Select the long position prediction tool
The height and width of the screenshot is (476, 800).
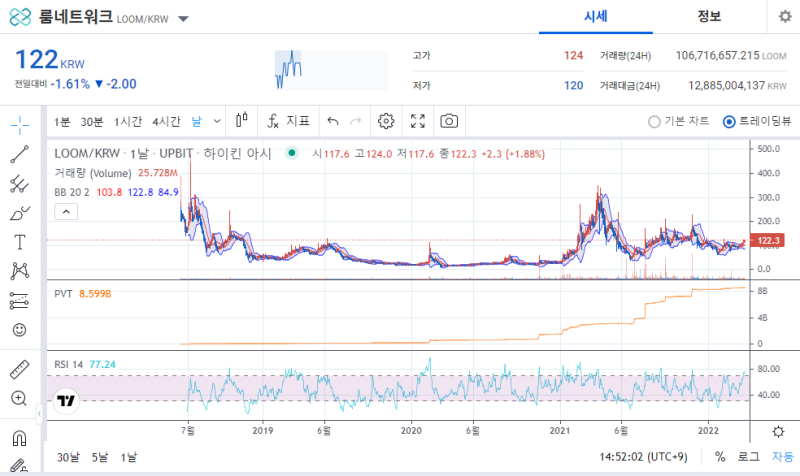pos(20,300)
